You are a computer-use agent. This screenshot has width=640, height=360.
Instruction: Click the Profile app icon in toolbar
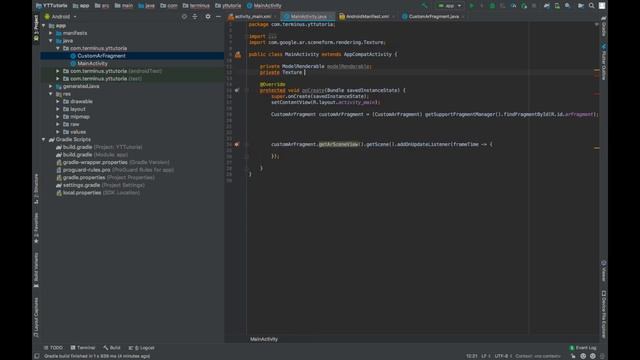513,6
